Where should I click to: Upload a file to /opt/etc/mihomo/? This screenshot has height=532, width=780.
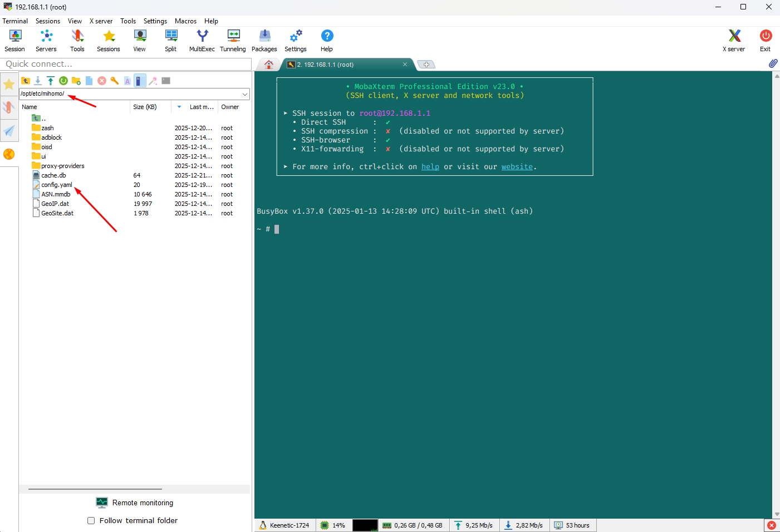click(x=51, y=81)
